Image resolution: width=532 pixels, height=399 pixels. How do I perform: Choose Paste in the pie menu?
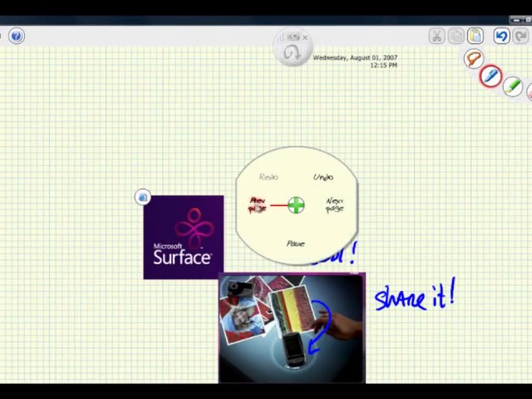pyautogui.click(x=295, y=244)
